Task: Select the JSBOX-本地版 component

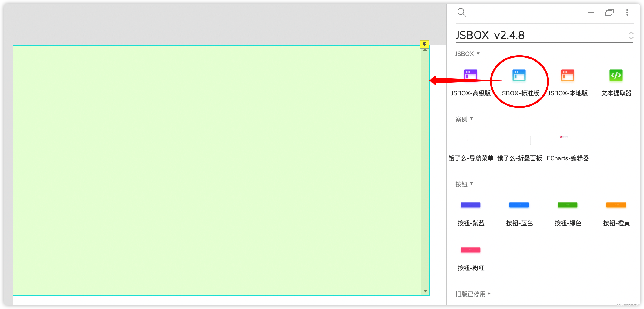Action: point(567,75)
